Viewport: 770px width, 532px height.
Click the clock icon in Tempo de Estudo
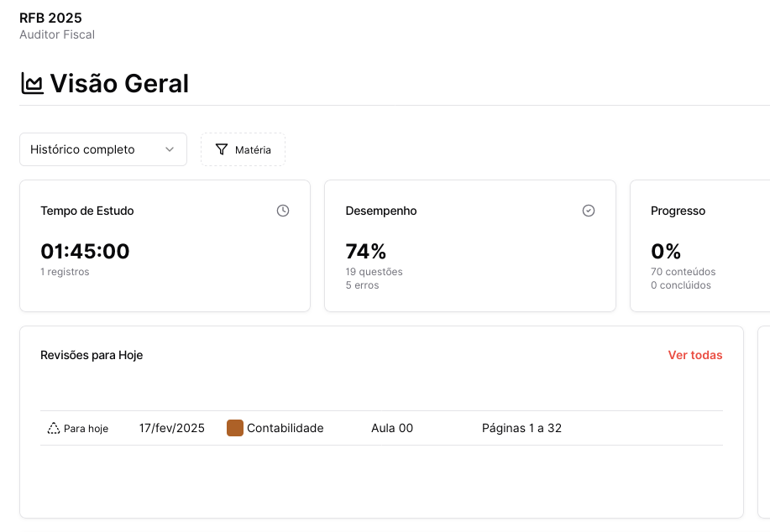coord(283,211)
